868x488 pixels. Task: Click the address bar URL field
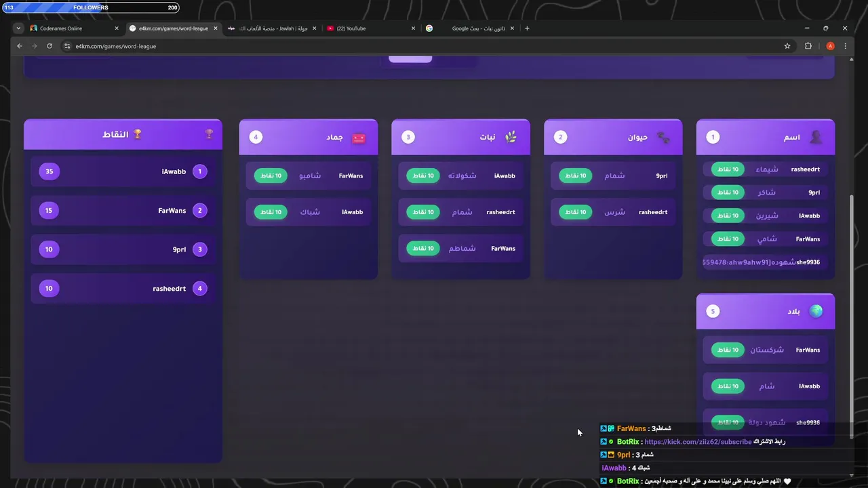pyautogui.click(x=420, y=46)
